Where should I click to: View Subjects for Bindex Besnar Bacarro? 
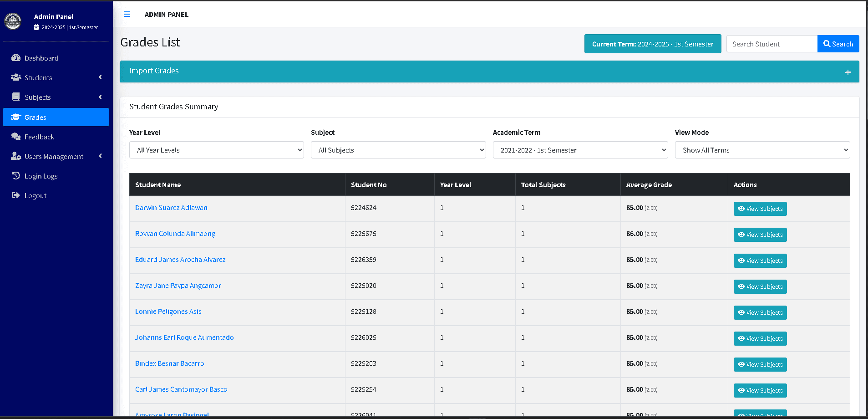760,364
